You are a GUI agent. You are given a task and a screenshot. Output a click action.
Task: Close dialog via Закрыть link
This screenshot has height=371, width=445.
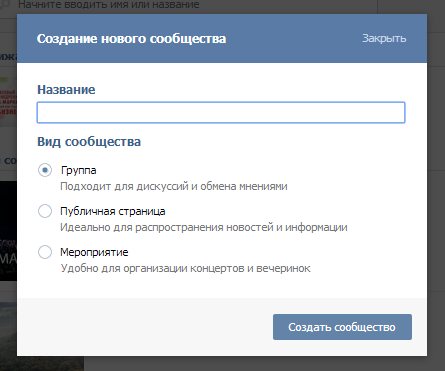(384, 38)
